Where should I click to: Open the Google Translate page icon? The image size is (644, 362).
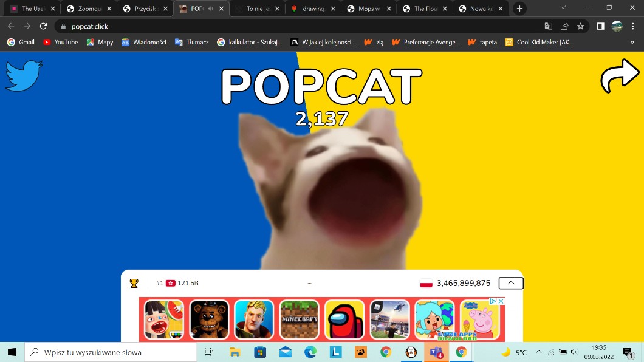(x=549, y=26)
